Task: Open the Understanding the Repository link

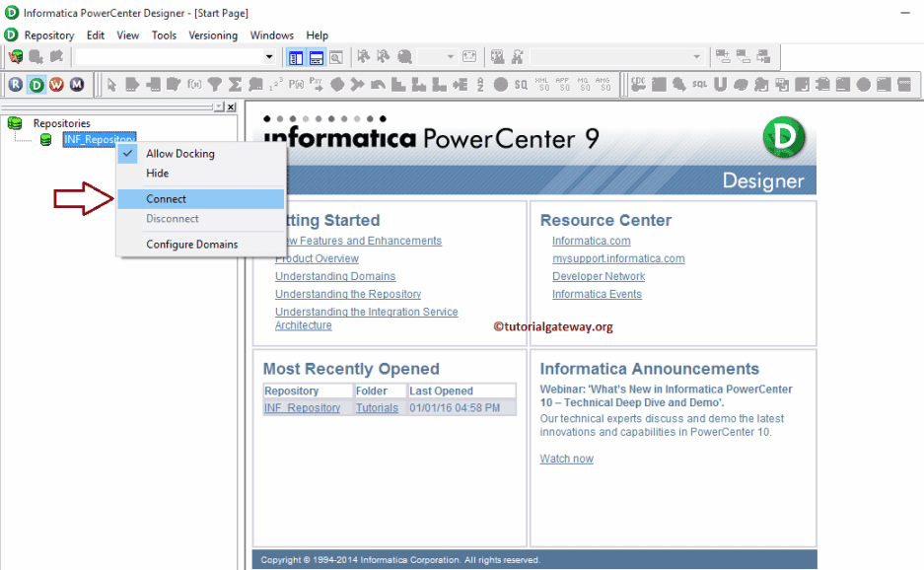Action: coord(348,294)
